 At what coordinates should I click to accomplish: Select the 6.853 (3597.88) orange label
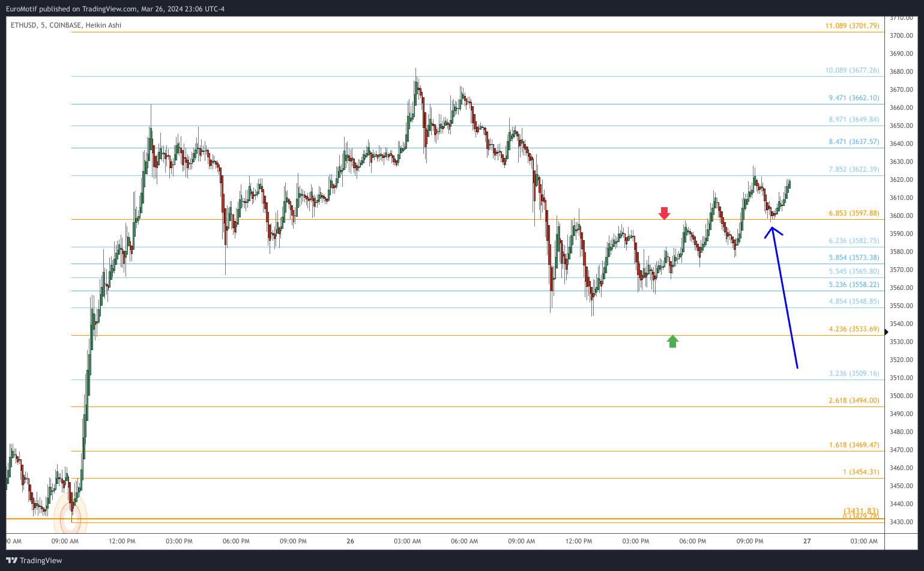pyautogui.click(x=854, y=213)
